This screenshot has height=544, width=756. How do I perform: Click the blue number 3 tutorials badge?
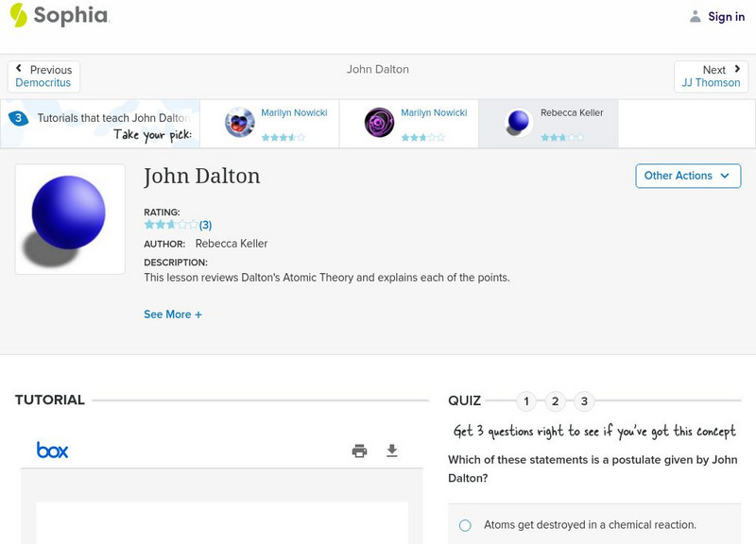coord(18,117)
